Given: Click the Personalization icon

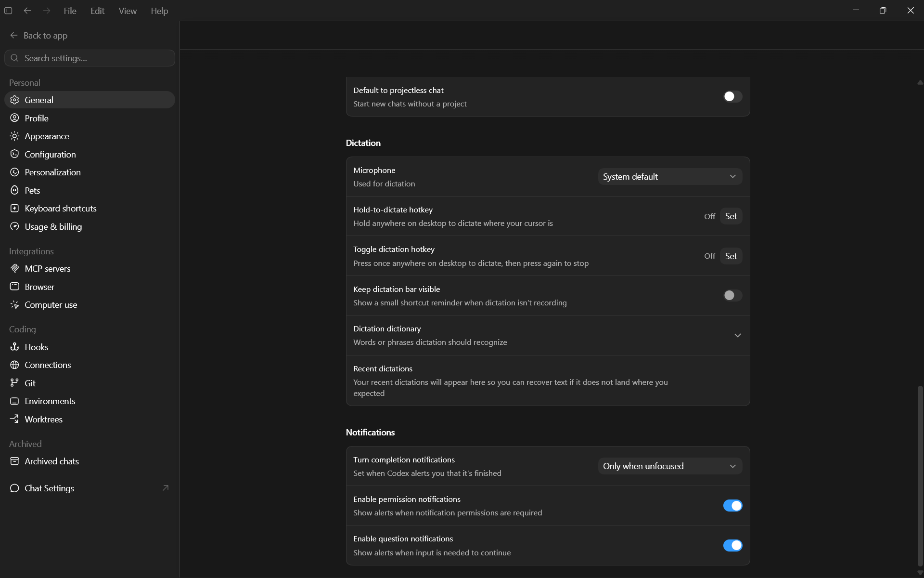Looking at the screenshot, I should pos(14,172).
